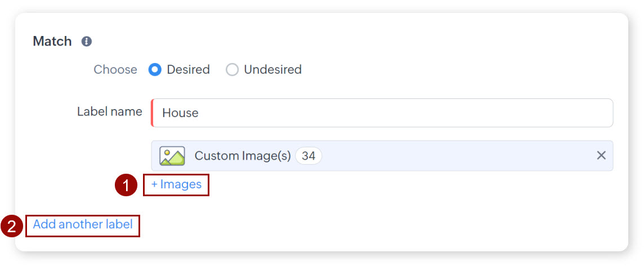Click the Choose field label
This screenshot has width=644, height=271.
tap(115, 70)
